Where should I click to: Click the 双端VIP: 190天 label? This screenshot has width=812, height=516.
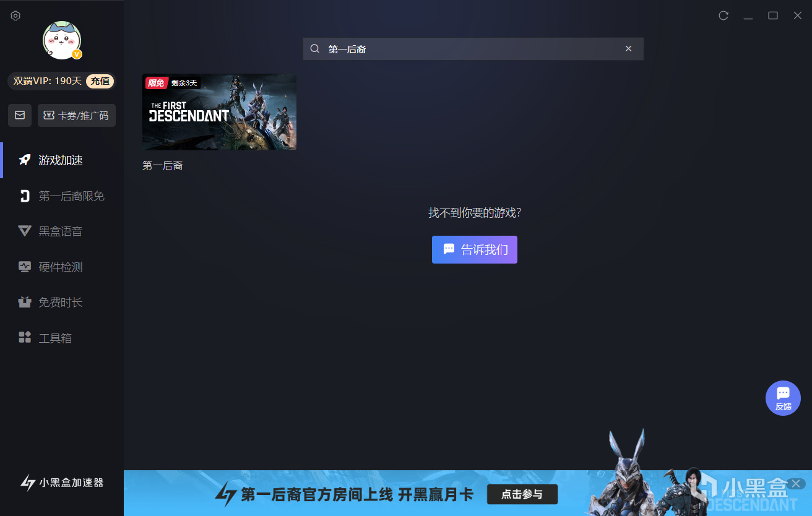point(48,81)
